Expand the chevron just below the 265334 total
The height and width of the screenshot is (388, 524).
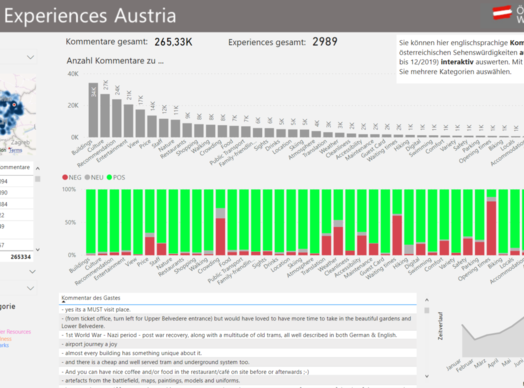pyautogui.click(x=32, y=272)
